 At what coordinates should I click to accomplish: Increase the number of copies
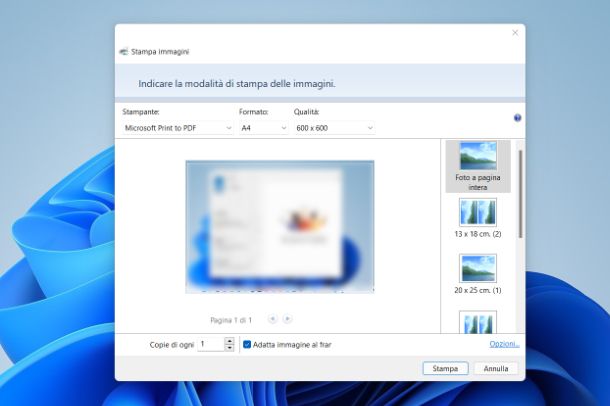230,341
